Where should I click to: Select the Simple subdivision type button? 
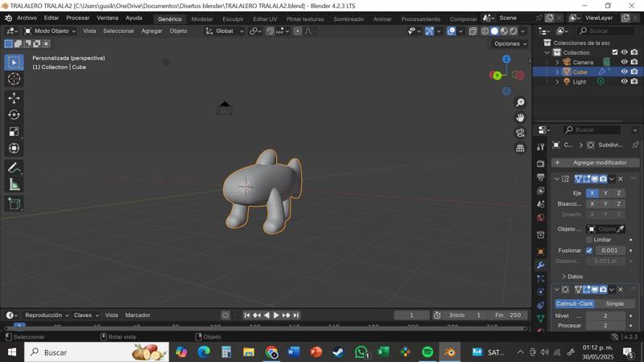coord(614,304)
